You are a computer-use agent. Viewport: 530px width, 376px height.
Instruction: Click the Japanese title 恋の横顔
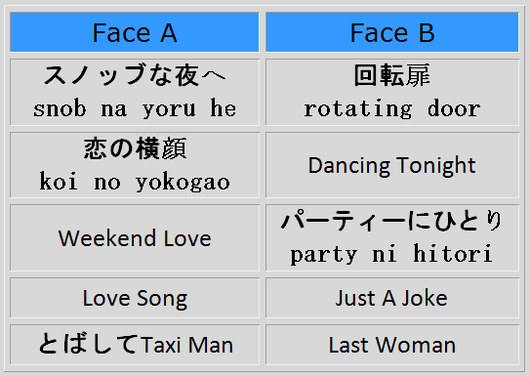(x=135, y=148)
